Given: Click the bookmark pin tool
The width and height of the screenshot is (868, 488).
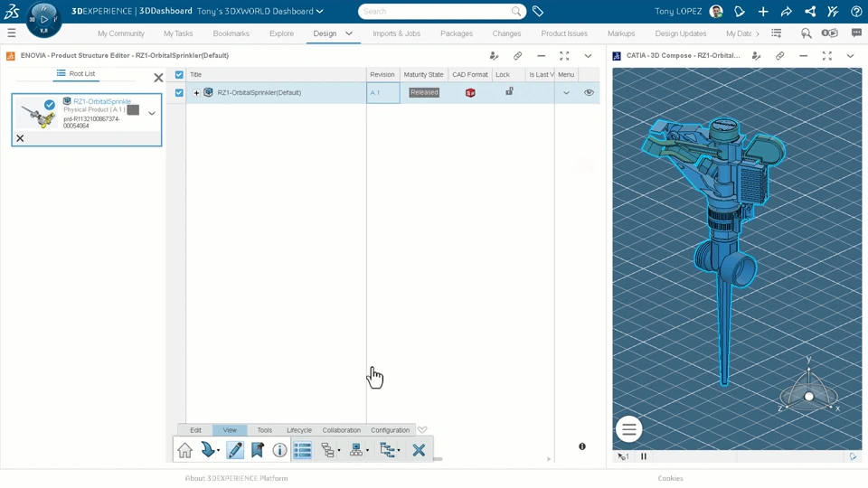Looking at the screenshot, I should click(258, 450).
